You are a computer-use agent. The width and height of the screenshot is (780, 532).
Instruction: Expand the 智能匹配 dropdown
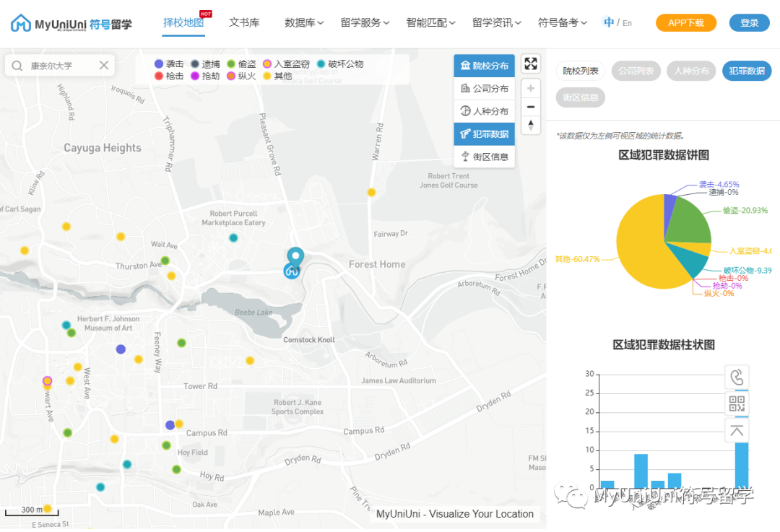(x=428, y=22)
